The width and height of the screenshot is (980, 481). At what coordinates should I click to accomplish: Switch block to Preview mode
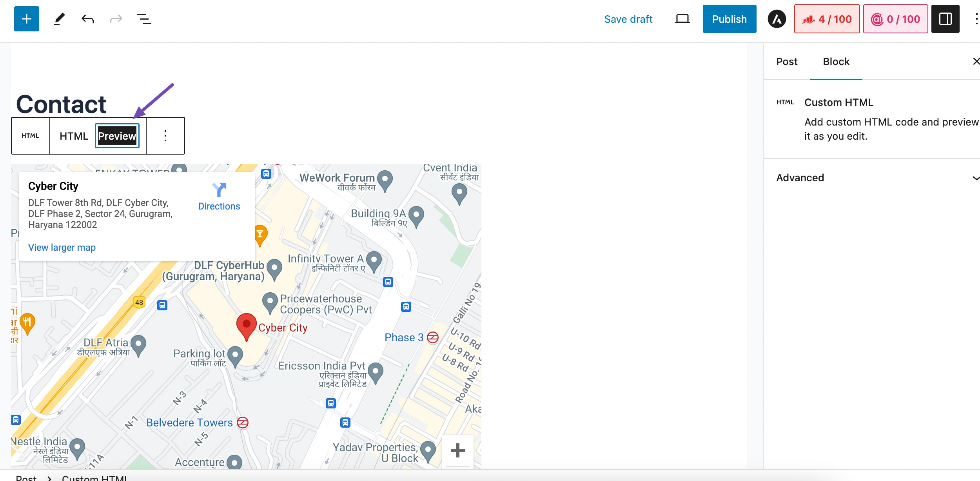pos(117,136)
